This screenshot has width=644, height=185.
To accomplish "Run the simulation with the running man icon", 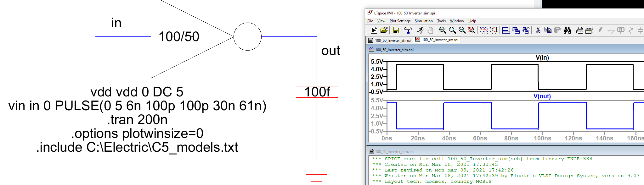I will 420,30.
